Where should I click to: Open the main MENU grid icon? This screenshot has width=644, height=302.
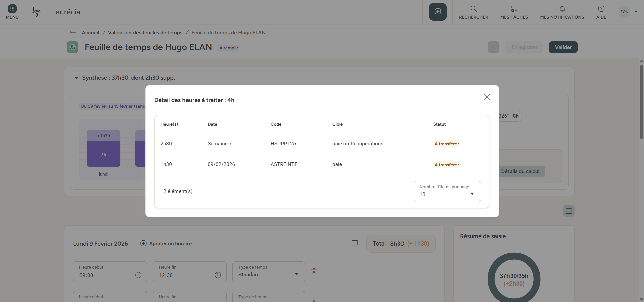(x=12, y=12)
